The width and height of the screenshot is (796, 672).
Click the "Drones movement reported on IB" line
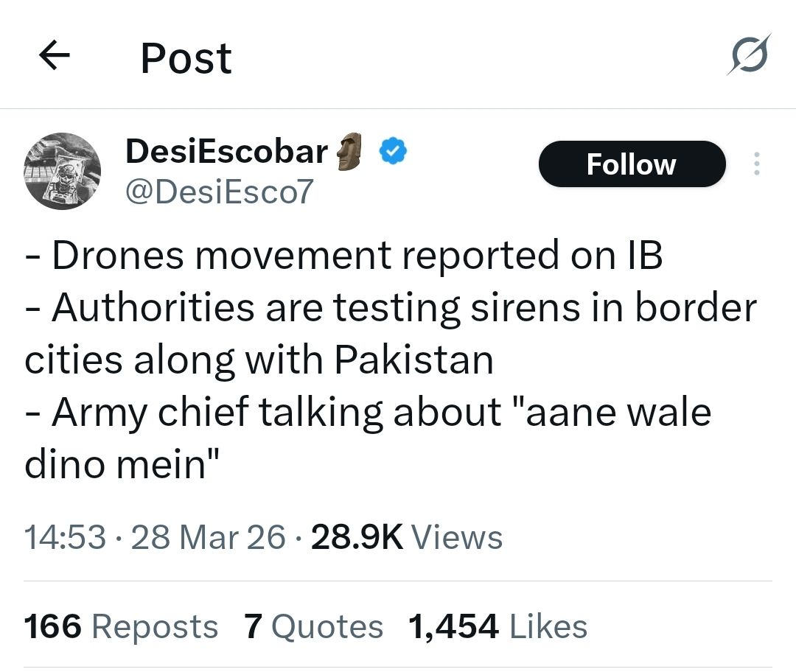pos(343,255)
